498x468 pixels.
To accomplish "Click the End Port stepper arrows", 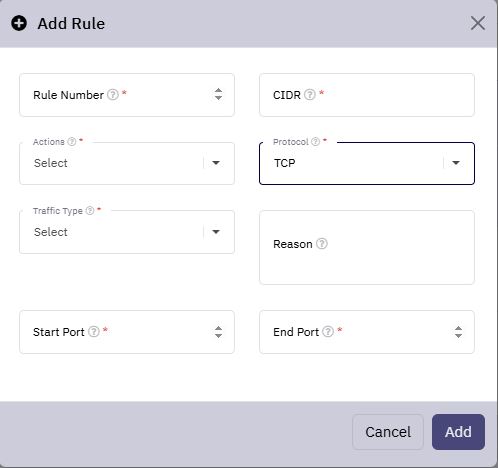I will click(x=458, y=332).
